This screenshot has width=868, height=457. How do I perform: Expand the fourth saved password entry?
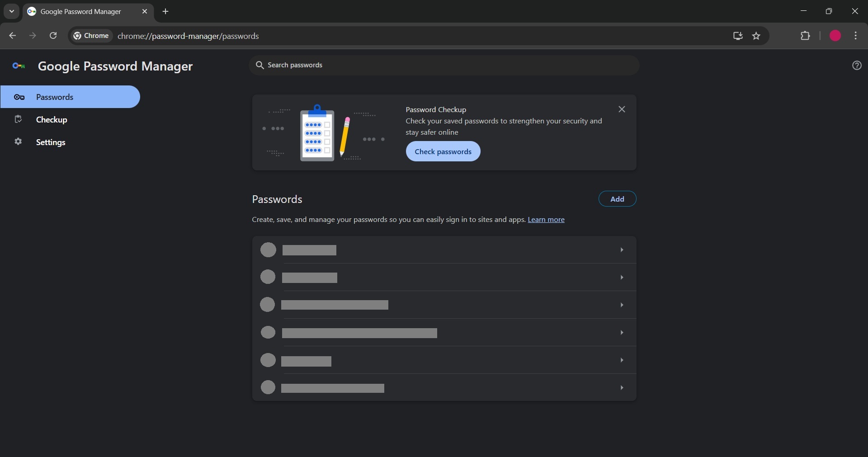pyautogui.click(x=444, y=332)
